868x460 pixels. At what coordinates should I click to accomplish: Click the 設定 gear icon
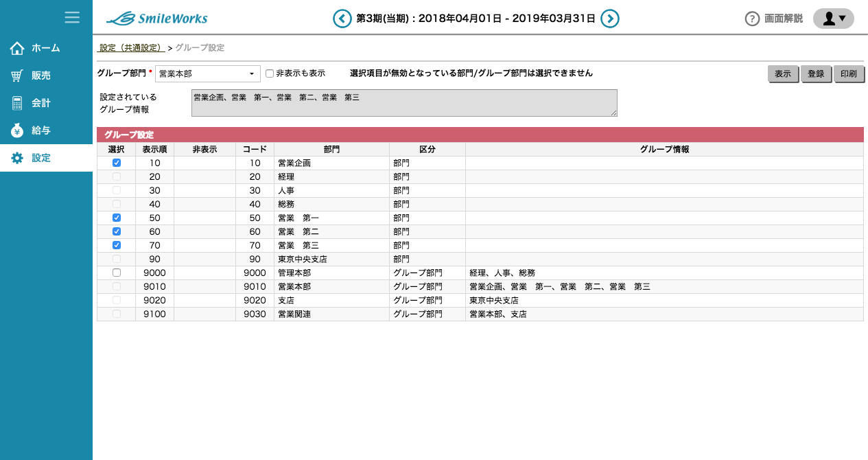(x=17, y=158)
